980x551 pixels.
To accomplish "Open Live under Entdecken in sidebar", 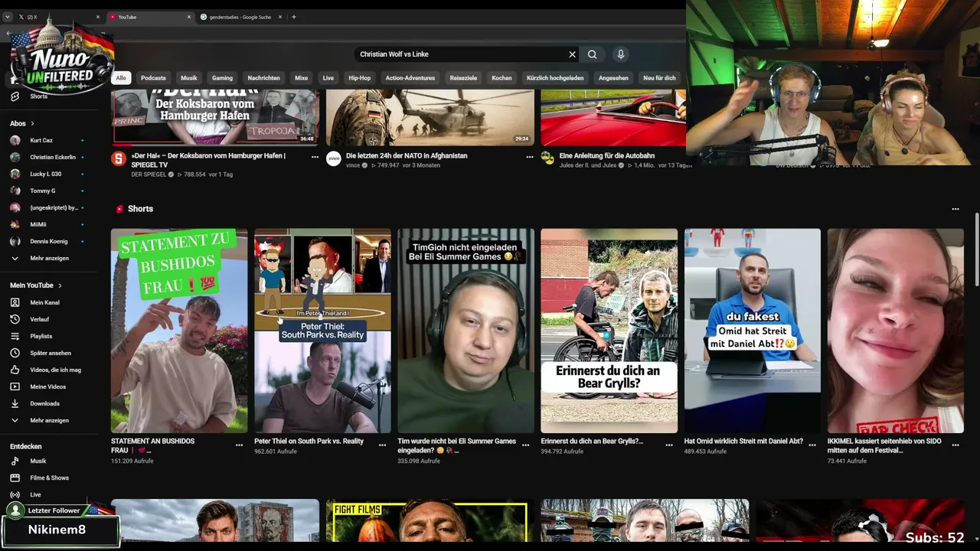I will [x=46, y=494].
